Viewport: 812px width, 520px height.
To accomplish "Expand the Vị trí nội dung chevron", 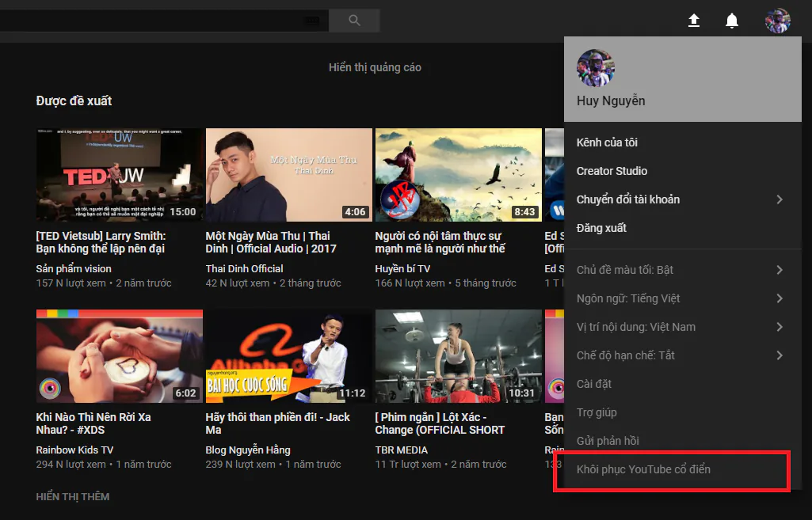I will coord(780,327).
